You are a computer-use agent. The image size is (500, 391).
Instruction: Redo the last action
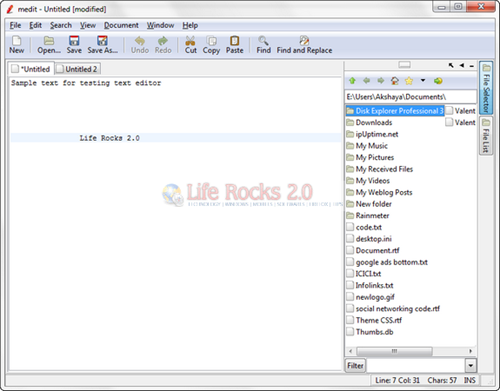163,45
